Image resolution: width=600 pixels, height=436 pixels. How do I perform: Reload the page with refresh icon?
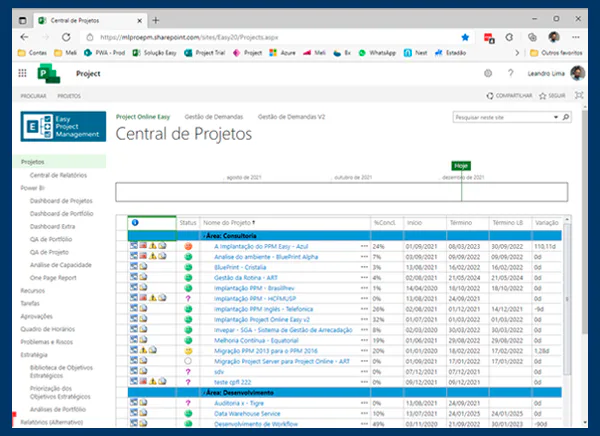tap(66, 37)
